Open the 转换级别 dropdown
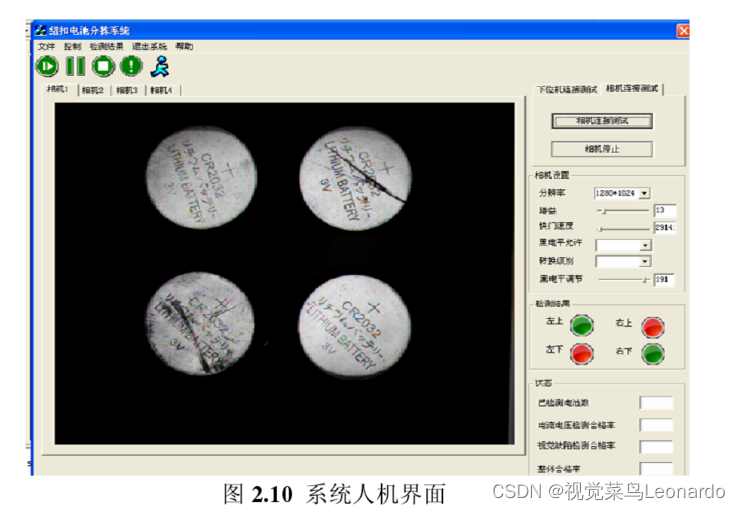740x510 pixels. [x=623, y=261]
